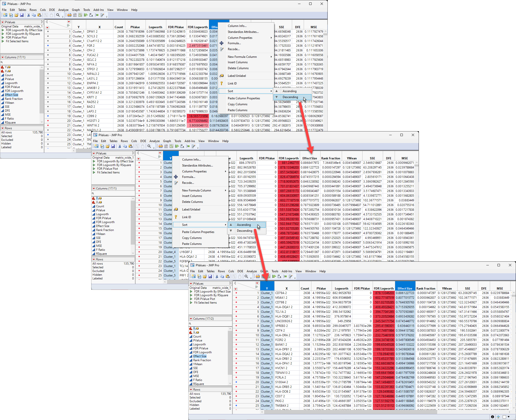
Task: Click Cut scissors icon in top-left window toolbar
Action: (28, 15)
